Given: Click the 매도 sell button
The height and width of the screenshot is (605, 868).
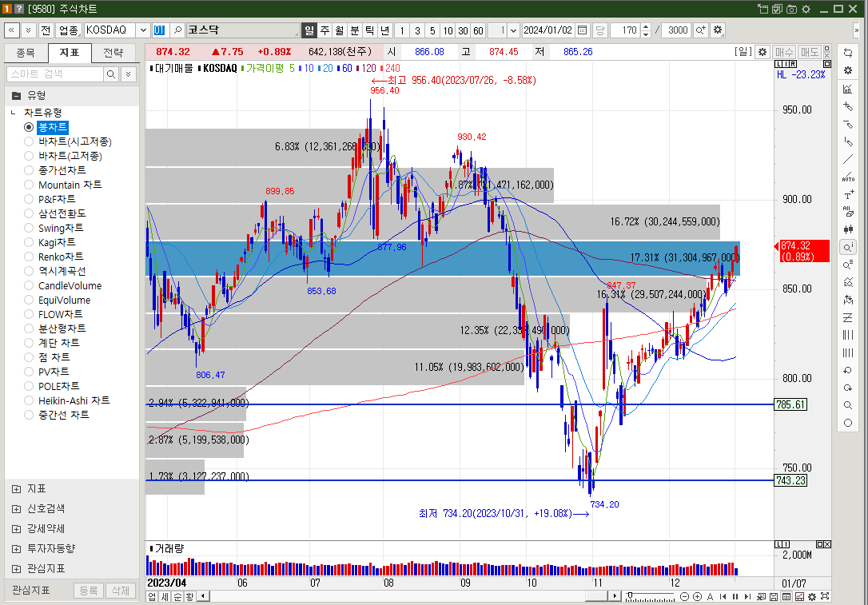Looking at the screenshot, I should (810, 52).
